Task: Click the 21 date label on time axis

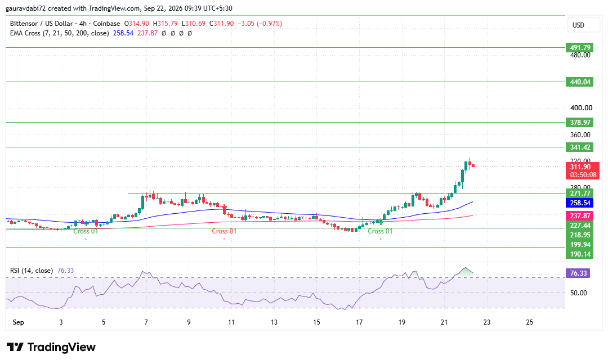Action: (x=444, y=322)
